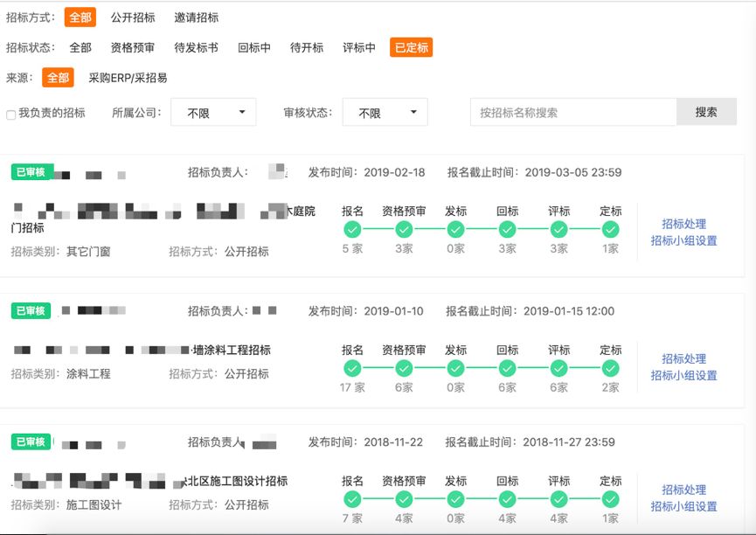Open the tender title ending 墙涂料工程招标
756x535 pixels.
pos(142,350)
